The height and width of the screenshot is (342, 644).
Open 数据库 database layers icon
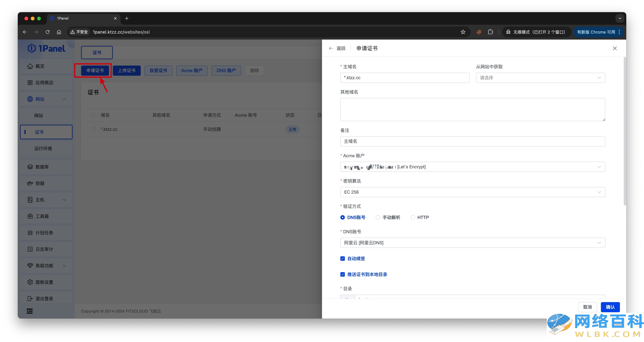click(30, 167)
